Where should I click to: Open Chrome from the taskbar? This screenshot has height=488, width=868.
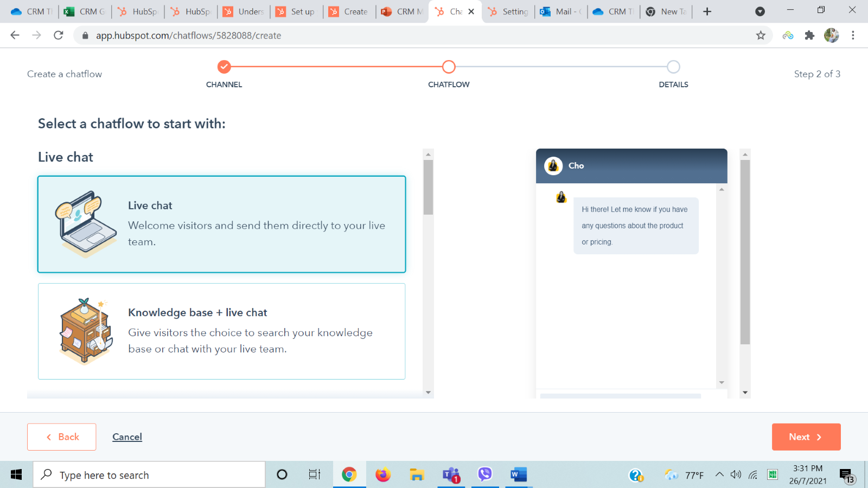coord(349,475)
